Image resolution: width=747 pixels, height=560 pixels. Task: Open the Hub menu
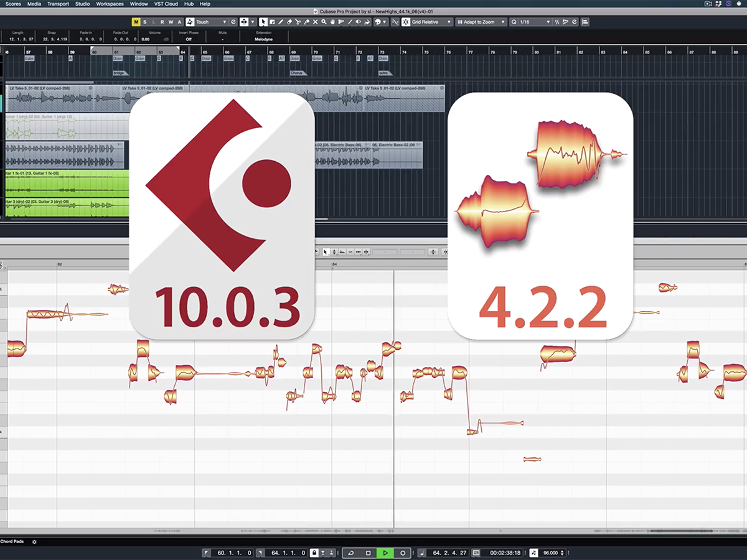(189, 4)
